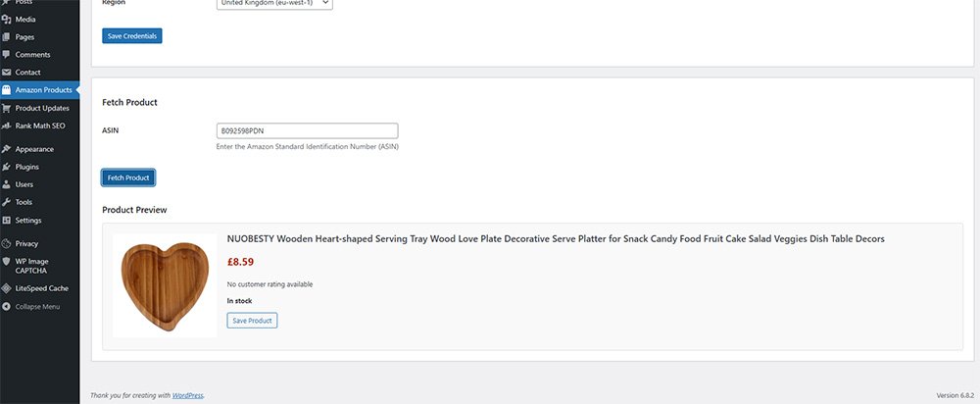Click the Plugins plug icon

click(7, 167)
